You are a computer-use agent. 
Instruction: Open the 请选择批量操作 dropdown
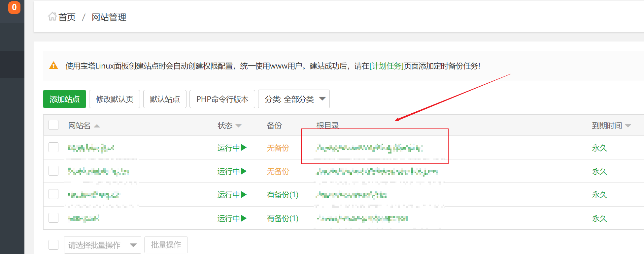(x=103, y=245)
